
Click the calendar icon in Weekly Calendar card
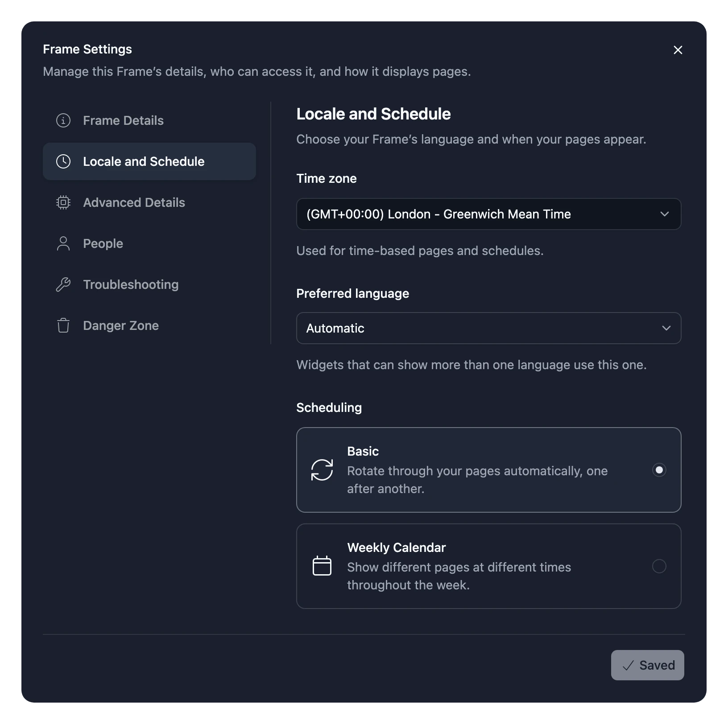322,566
